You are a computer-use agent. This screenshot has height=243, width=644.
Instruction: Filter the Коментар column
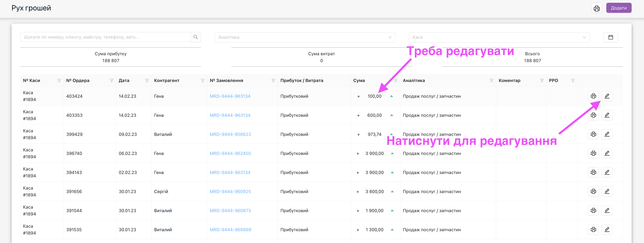(542, 81)
